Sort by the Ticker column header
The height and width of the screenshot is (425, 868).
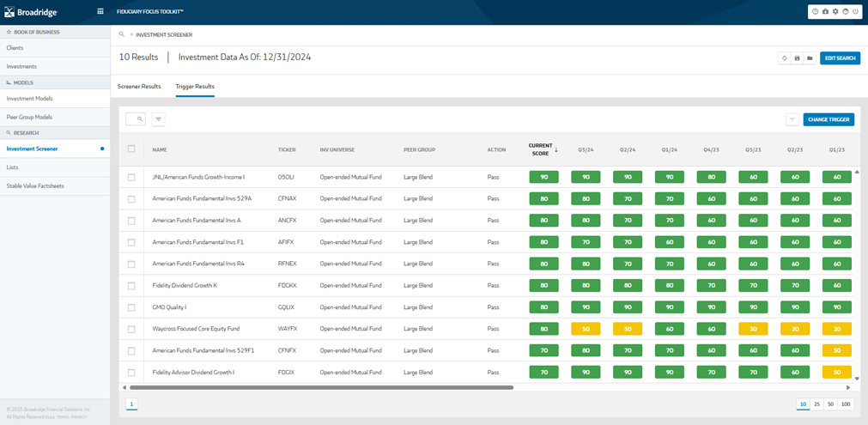coord(287,149)
